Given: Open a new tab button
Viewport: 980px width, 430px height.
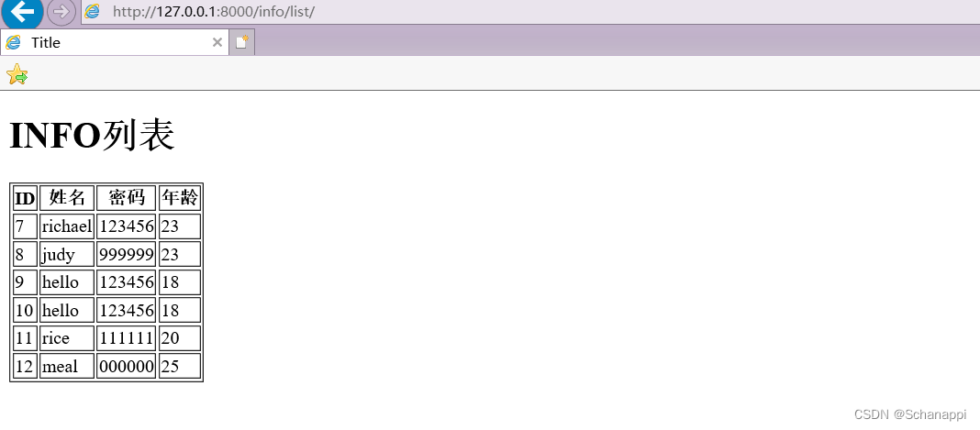Looking at the screenshot, I should (242, 42).
